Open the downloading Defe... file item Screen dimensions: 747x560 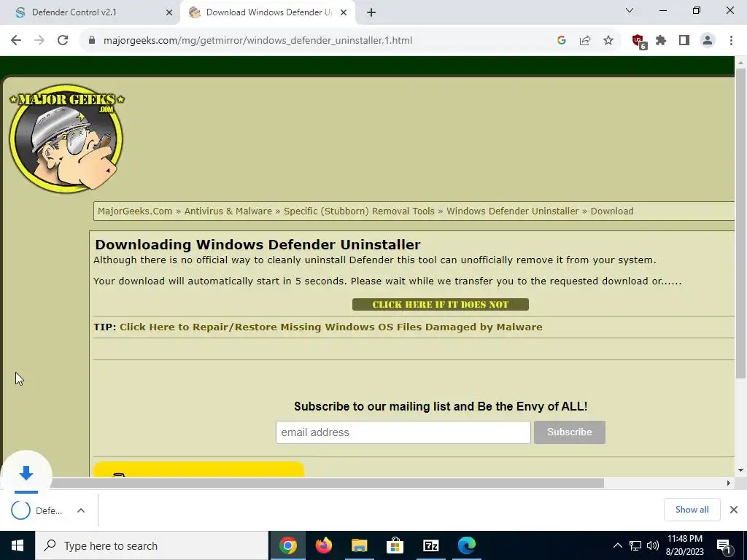37,510
